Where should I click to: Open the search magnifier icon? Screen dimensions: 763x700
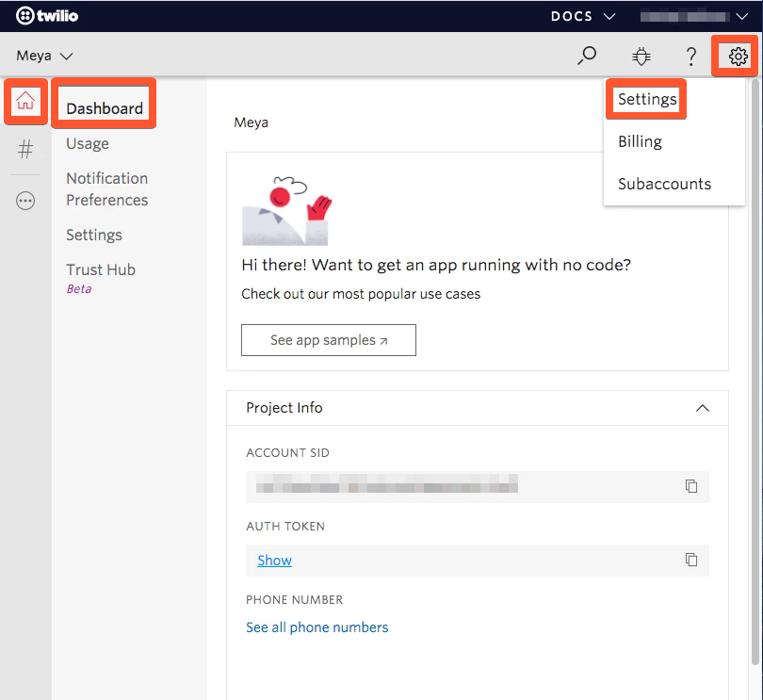(587, 56)
